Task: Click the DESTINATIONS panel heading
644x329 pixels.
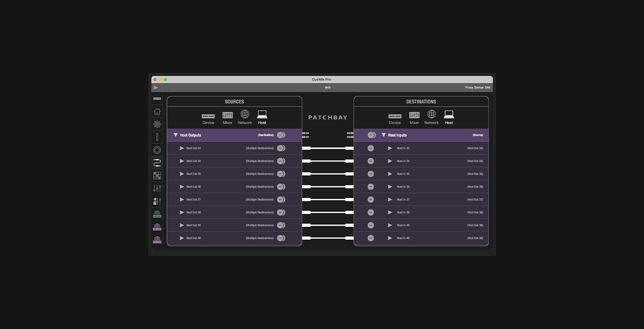Action: pos(421,102)
